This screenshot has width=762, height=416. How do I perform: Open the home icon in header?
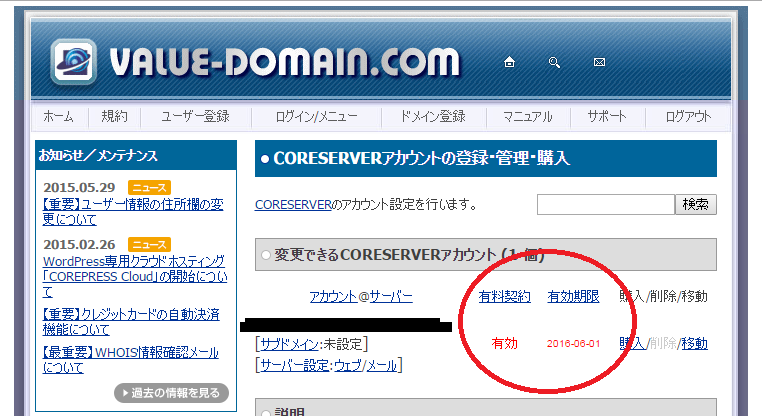pos(509,62)
